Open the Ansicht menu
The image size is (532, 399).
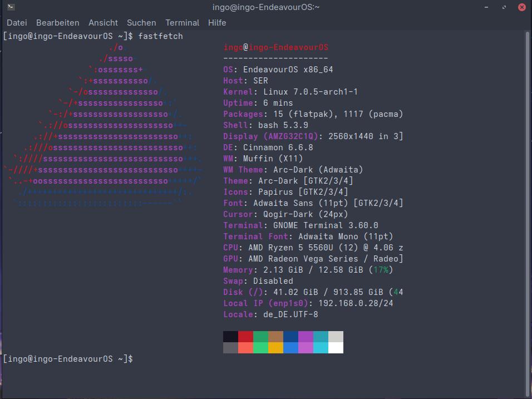(103, 23)
